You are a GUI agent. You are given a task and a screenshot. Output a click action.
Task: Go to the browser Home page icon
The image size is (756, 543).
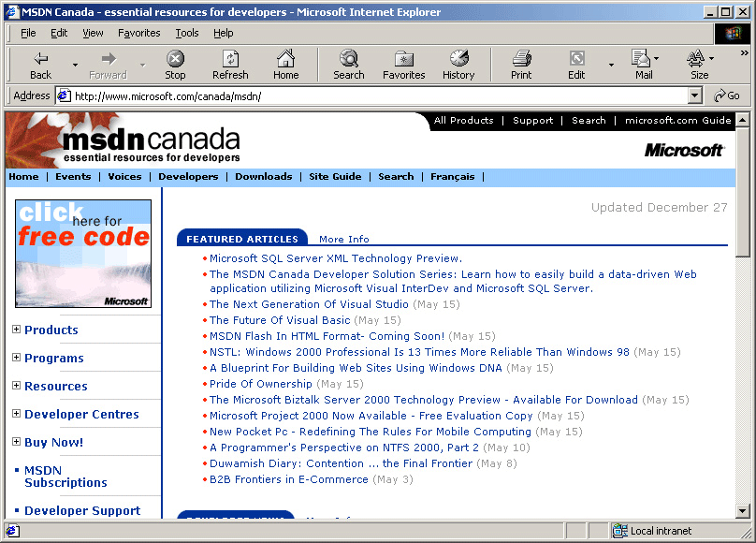pyautogui.click(x=286, y=66)
